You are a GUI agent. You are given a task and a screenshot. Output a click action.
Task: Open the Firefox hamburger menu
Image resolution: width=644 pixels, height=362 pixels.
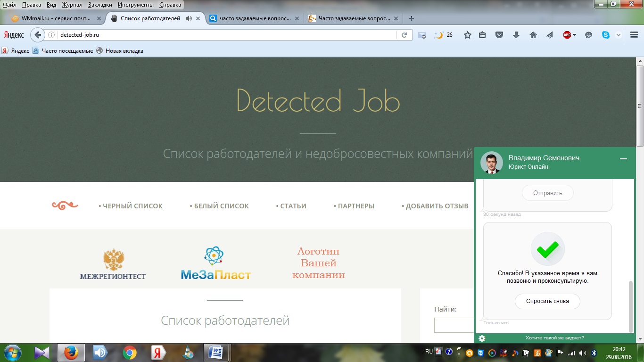tap(634, 35)
